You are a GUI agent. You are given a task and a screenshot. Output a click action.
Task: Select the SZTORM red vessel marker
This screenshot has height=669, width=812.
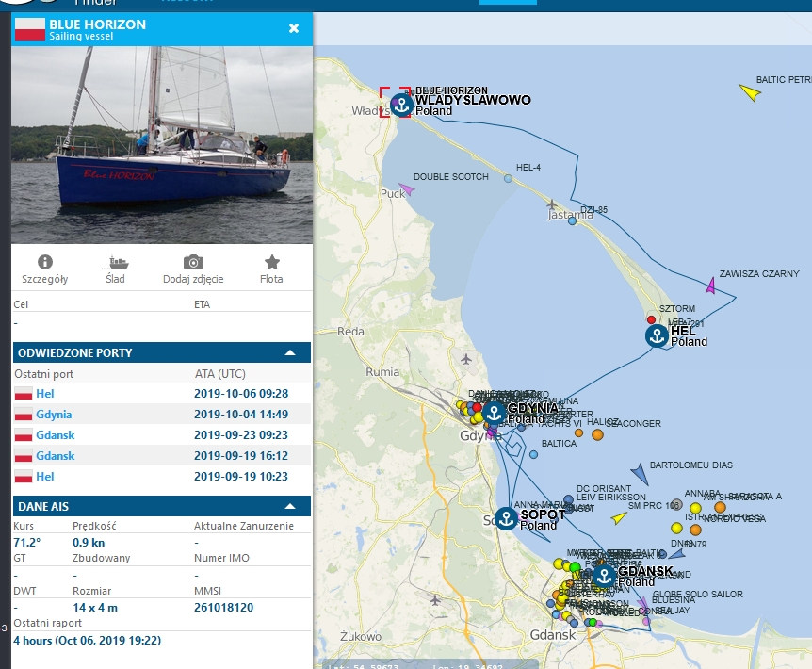652,319
